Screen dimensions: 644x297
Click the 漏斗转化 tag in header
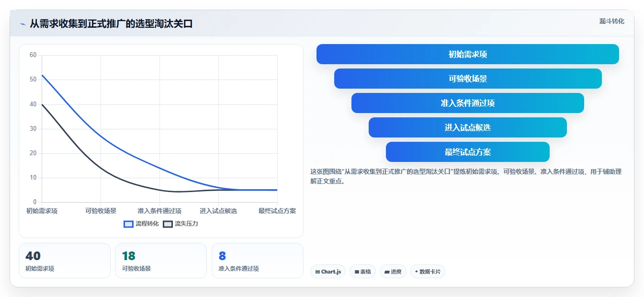pos(611,21)
